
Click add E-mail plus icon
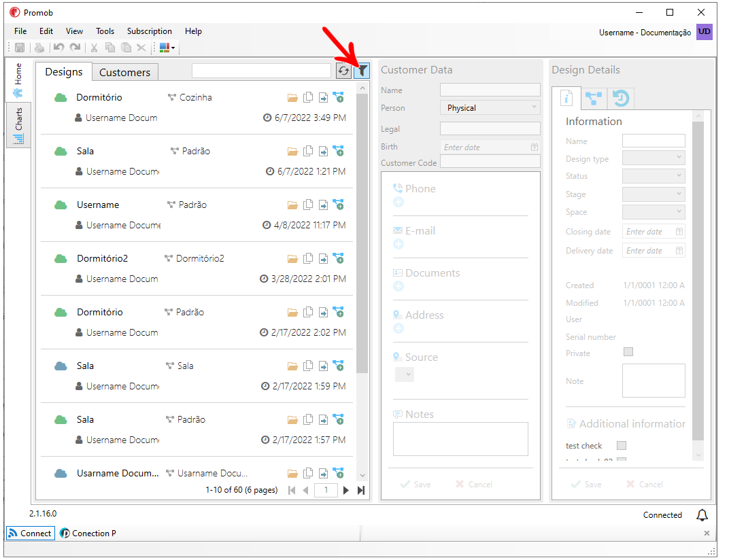(x=399, y=244)
